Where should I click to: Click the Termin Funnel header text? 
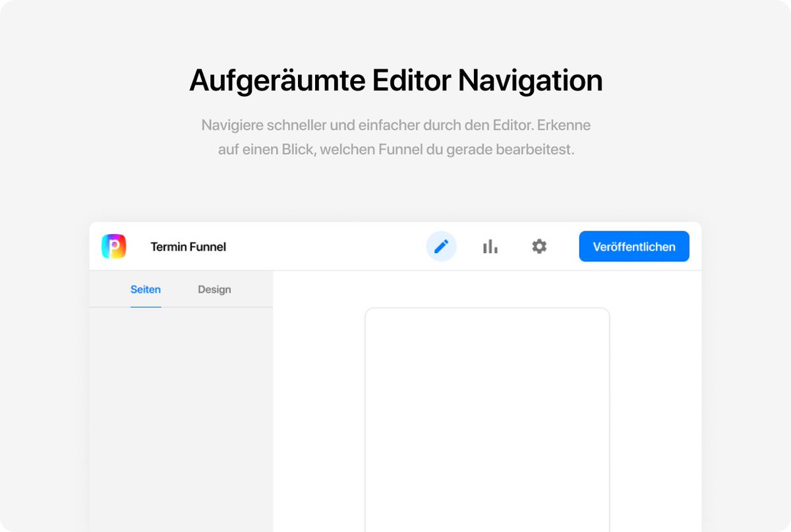188,247
